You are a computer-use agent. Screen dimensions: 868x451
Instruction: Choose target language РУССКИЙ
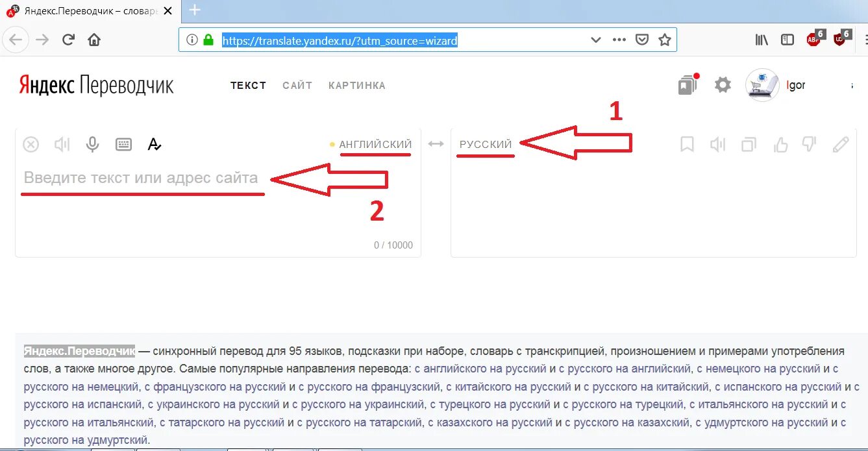pyautogui.click(x=486, y=144)
